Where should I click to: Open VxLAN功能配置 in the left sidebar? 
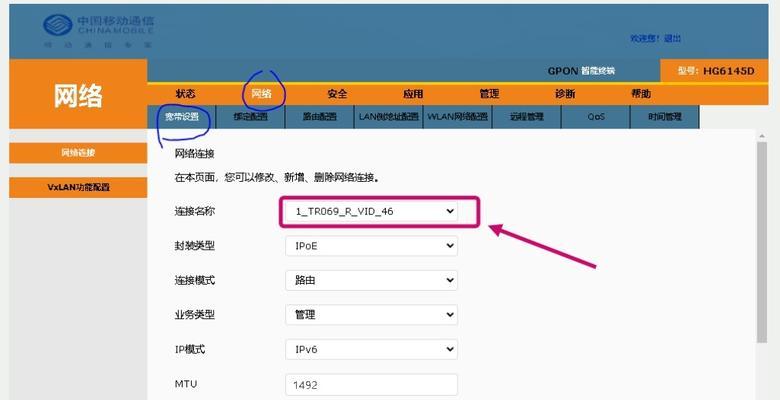pyautogui.click(x=78, y=188)
